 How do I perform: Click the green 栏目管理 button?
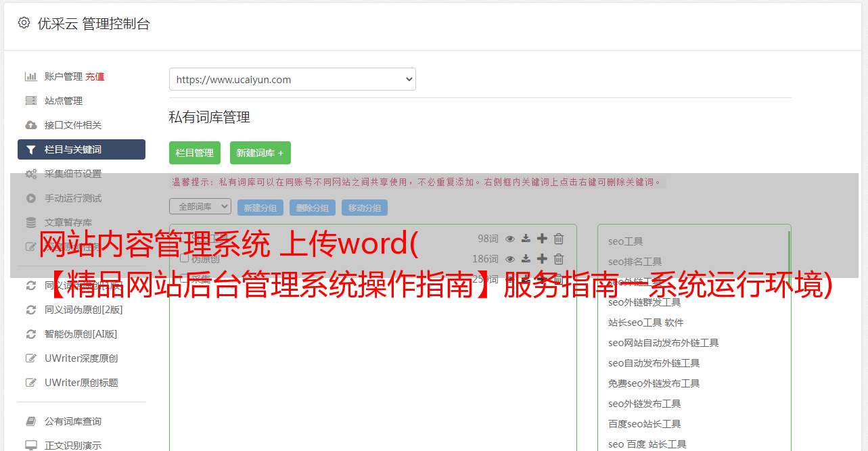[195, 153]
